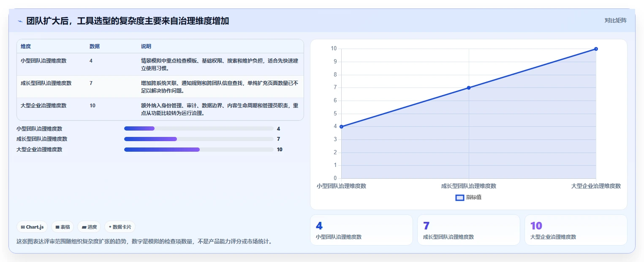Click the 大型企业治理维度数 x-axis label under the chart
The width and height of the screenshot is (644, 262).
(x=596, y=186)
